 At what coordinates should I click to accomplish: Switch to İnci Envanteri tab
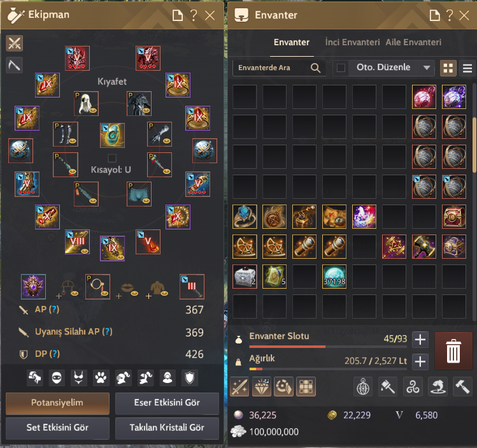click(352, 42)
